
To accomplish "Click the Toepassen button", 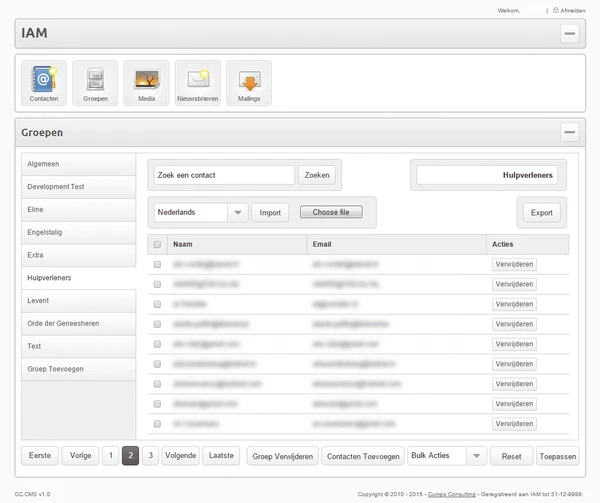I will click(558, 456).
